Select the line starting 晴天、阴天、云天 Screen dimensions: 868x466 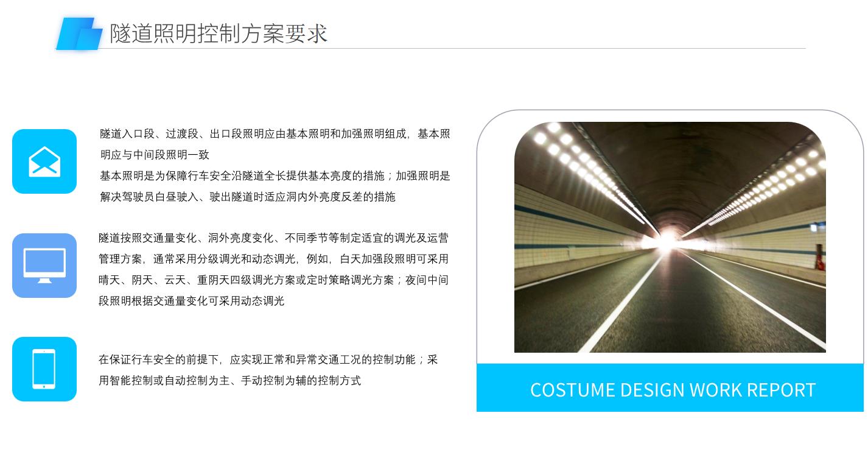(x=273, y=280)
